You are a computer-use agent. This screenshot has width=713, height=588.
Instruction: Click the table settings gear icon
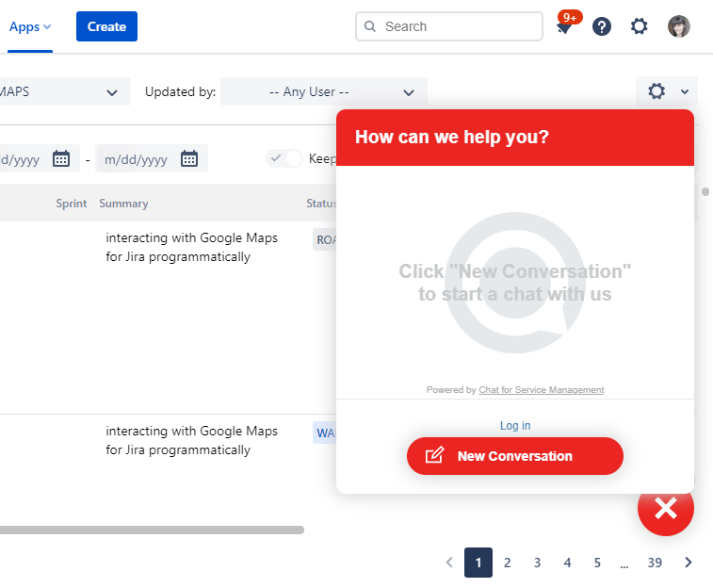point(656,91)
